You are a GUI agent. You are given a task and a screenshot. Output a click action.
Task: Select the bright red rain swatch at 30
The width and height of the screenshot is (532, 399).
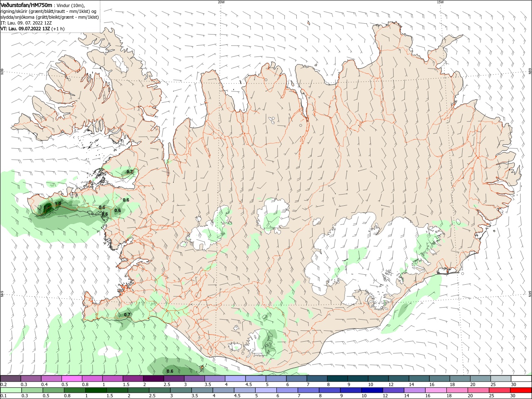tap(520, 390)
